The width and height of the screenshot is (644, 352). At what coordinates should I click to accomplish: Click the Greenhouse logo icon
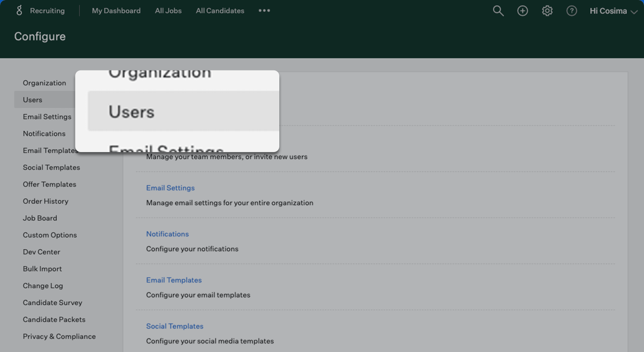19,10
